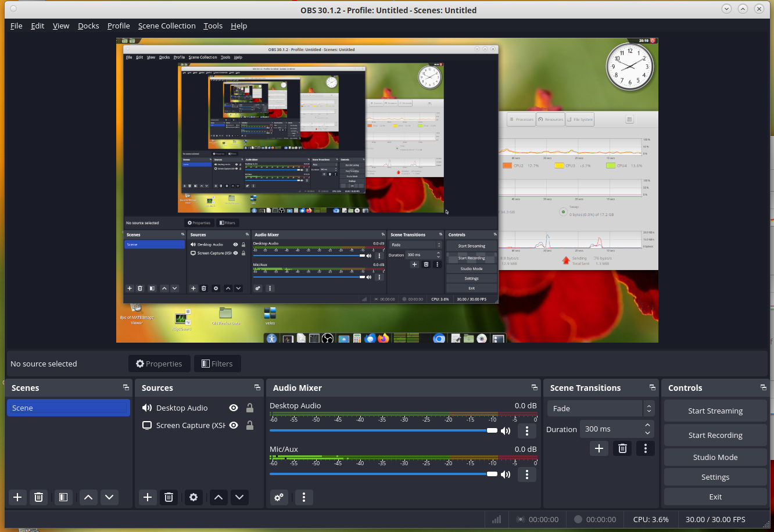This screenshot has width=774, height=532.
Task: Move scene down arrow in Scenes dock
Action: [109, 497]
